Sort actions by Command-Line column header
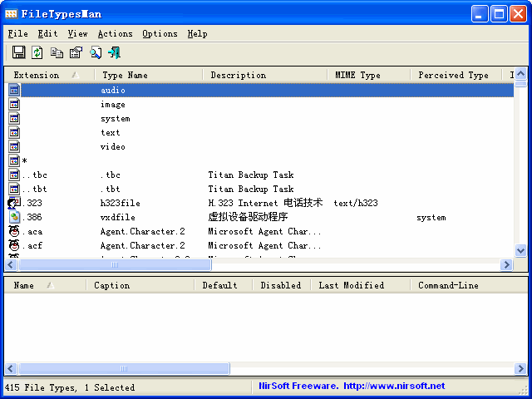The width and height of the screenshot is (532, 399). pos(468,285)
